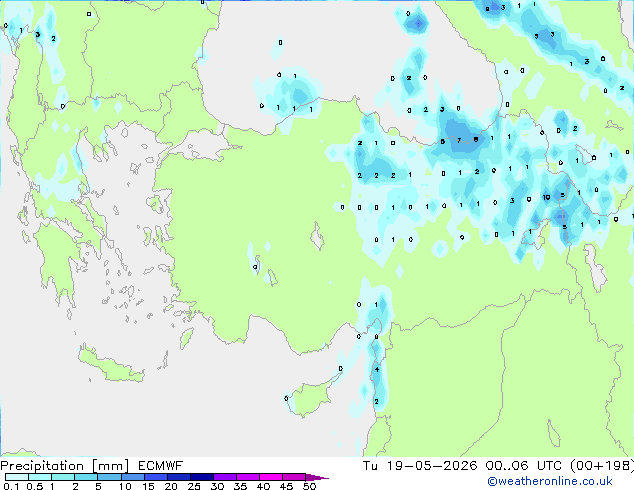Click the "Precipitation [mm]" title text
Image resolution: width=634 pixels, height=490 pixels.
(65, 466)
